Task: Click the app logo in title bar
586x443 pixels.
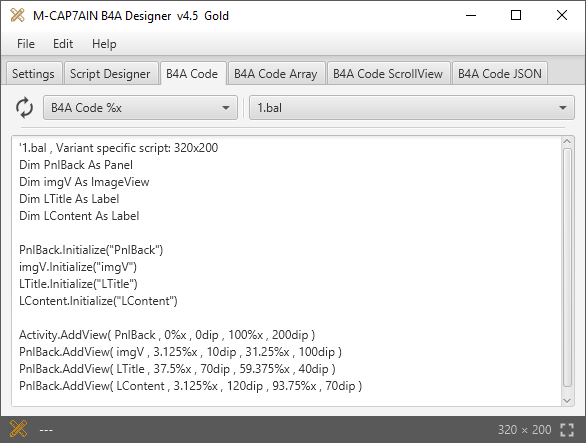Action: 17,15
